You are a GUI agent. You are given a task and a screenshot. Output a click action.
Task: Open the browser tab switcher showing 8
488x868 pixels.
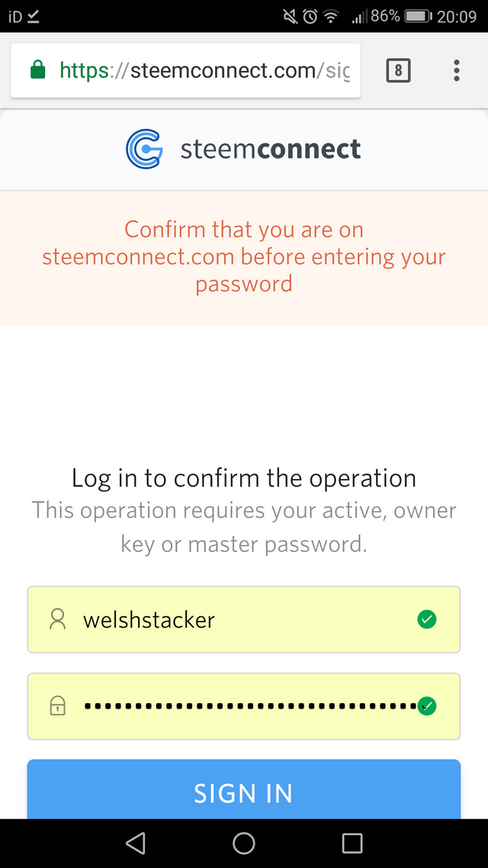[398, 71]
